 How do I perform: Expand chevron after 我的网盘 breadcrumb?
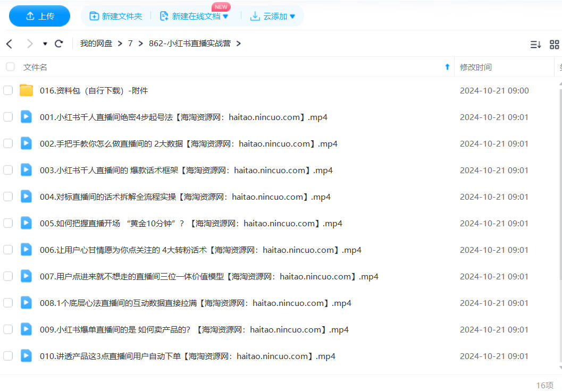pos(120,44)
